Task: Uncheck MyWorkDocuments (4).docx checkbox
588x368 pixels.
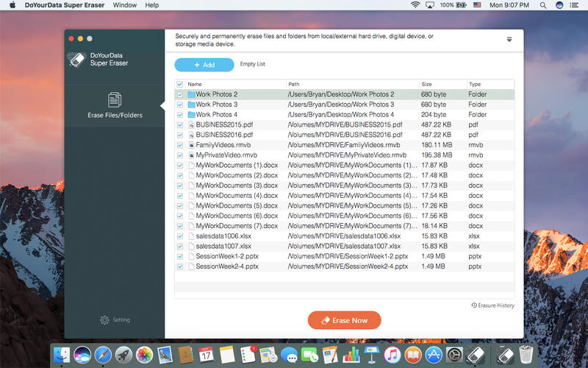Action: 180,196
